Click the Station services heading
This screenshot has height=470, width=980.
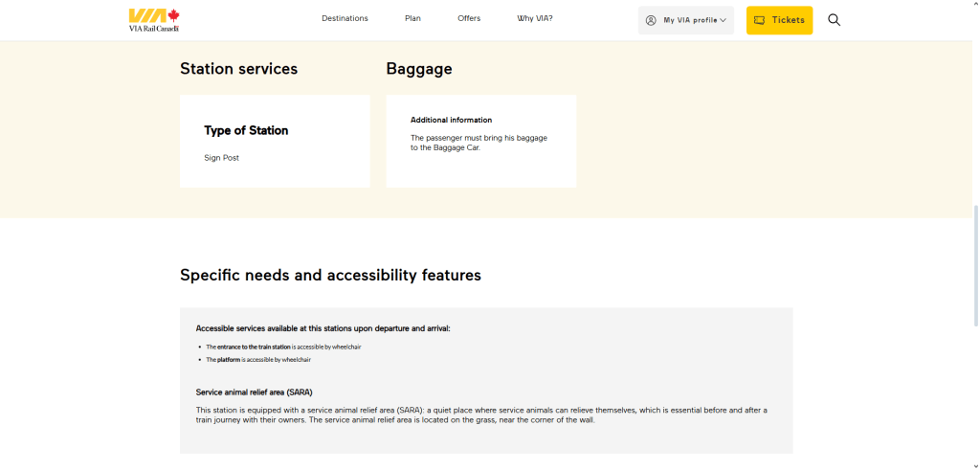click(x=238, y=69)
